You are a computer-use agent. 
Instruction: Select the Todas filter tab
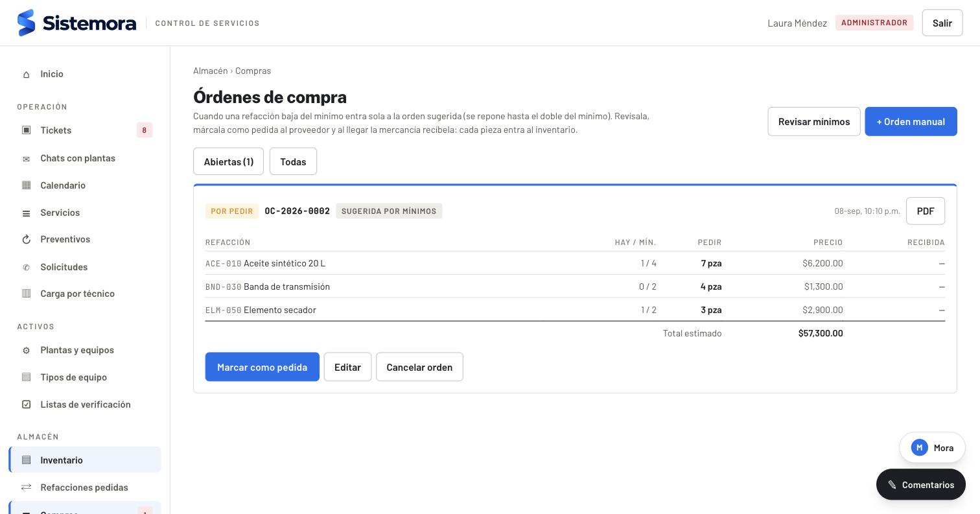pyautogui.click(x=293, y=161)
